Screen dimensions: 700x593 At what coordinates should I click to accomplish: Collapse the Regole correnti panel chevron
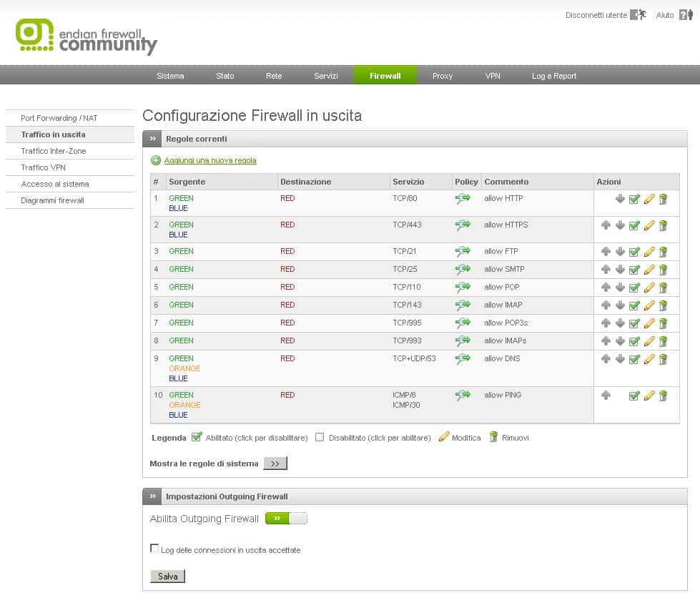click(x=152, y=139)
